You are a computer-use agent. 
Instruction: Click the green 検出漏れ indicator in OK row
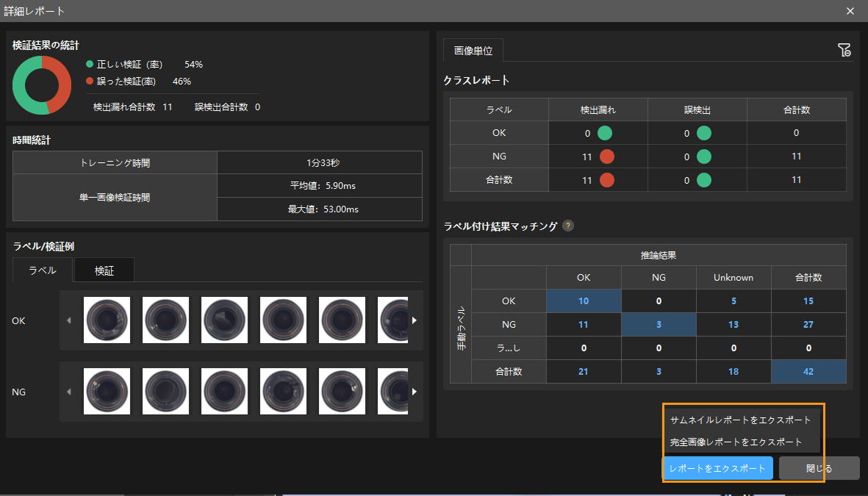coord(604,133)
